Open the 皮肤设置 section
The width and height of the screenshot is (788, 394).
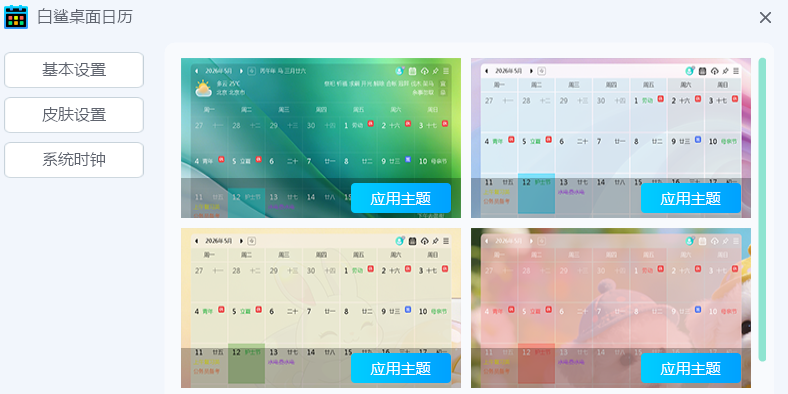[x=74, y=115]
